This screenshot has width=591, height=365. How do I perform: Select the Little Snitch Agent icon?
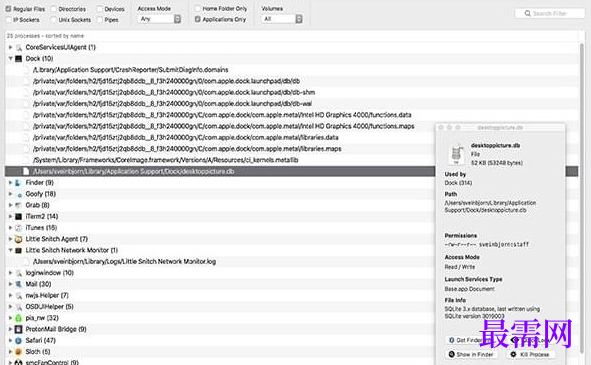[x=18, y=239]
